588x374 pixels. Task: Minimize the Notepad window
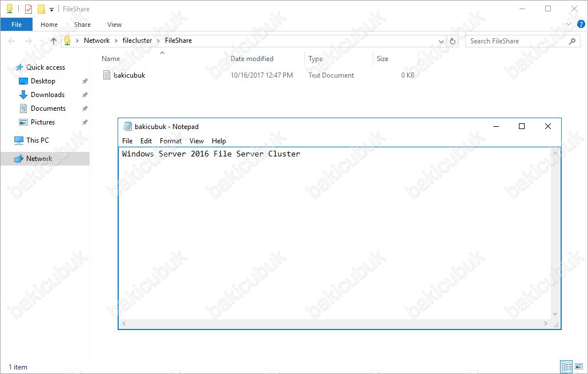click(496, 126)
